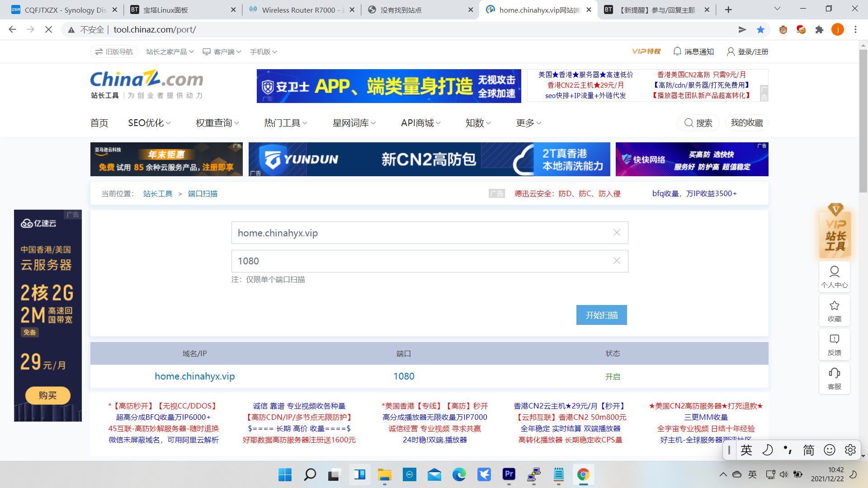Click the 搜索 search button

tap(698, 123)
